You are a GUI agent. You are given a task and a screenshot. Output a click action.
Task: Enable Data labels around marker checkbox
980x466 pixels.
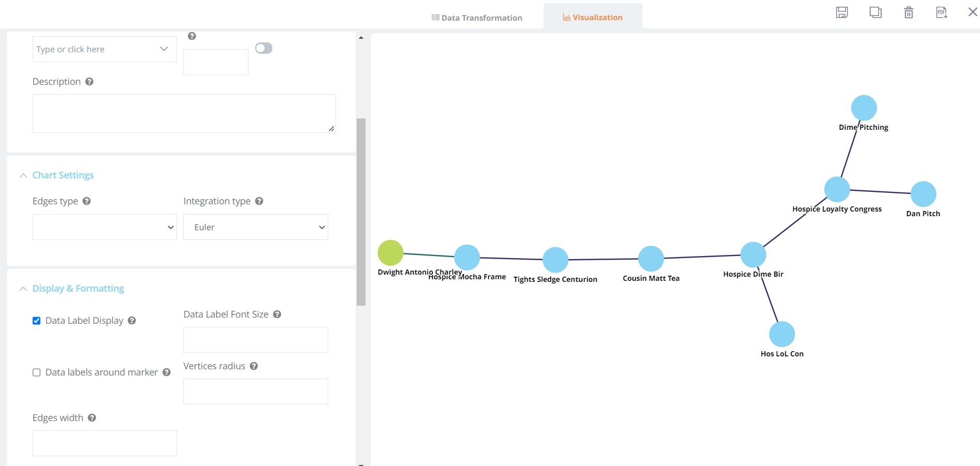click(x=37, y=372)
